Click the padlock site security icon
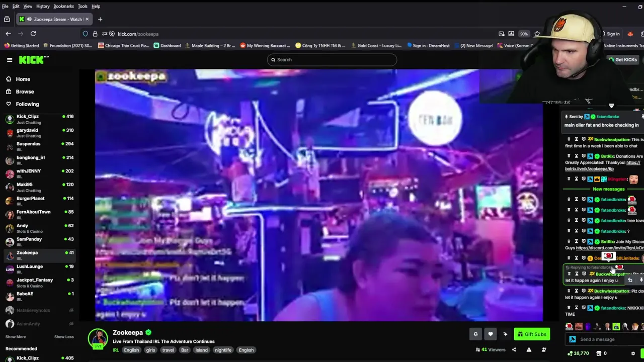 (x=95, y=34)
